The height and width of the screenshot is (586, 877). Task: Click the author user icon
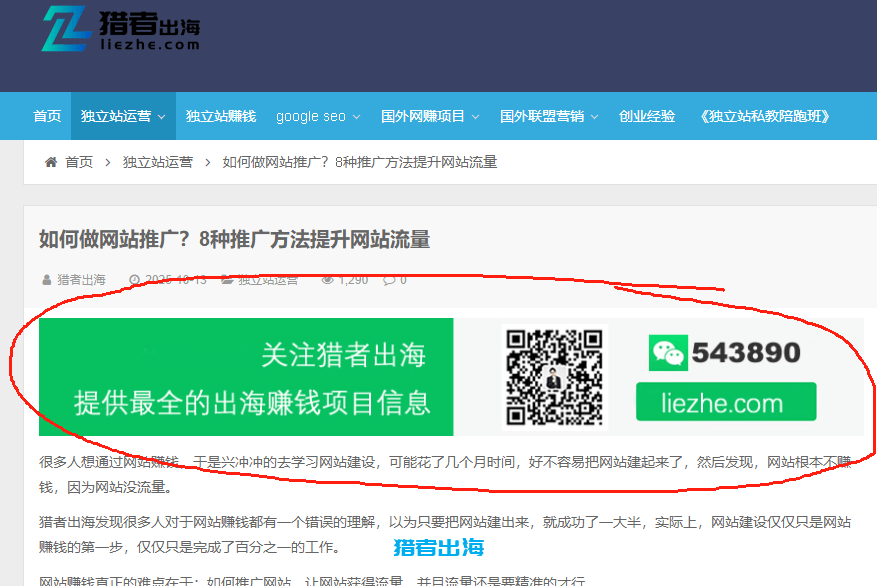click(45, 280)
